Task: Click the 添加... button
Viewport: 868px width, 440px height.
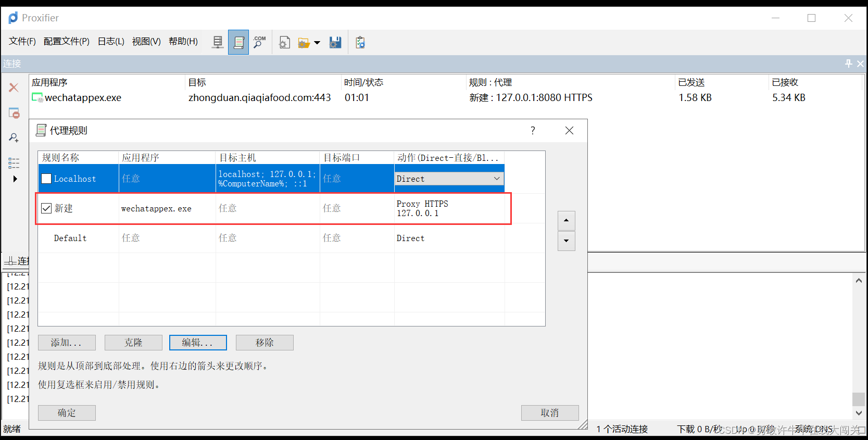Action: pos(67,343)
